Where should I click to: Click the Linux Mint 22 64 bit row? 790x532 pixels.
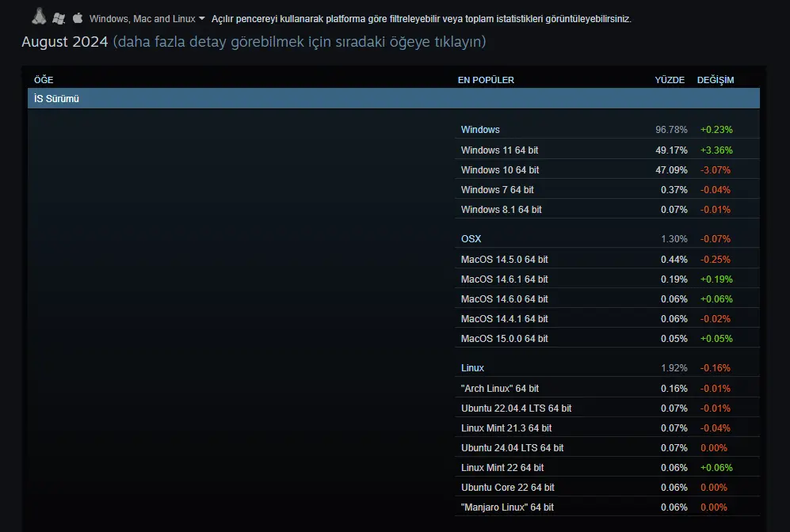607,468
